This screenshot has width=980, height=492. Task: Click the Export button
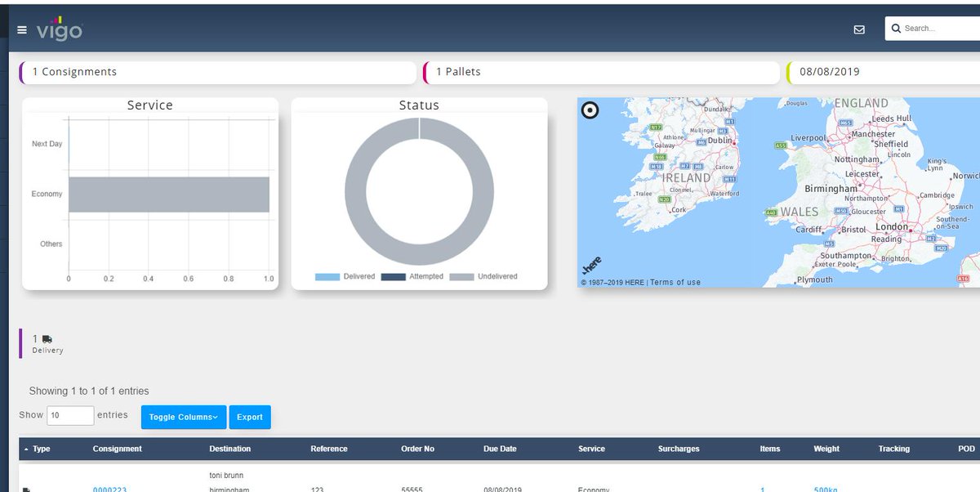250,417
